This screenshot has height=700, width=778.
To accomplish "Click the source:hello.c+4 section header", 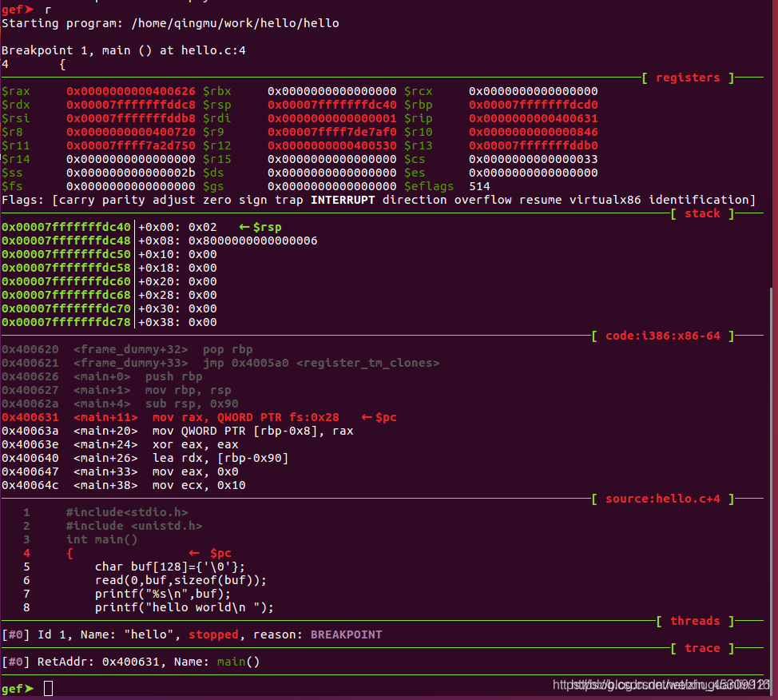I will tap(662, 499).
